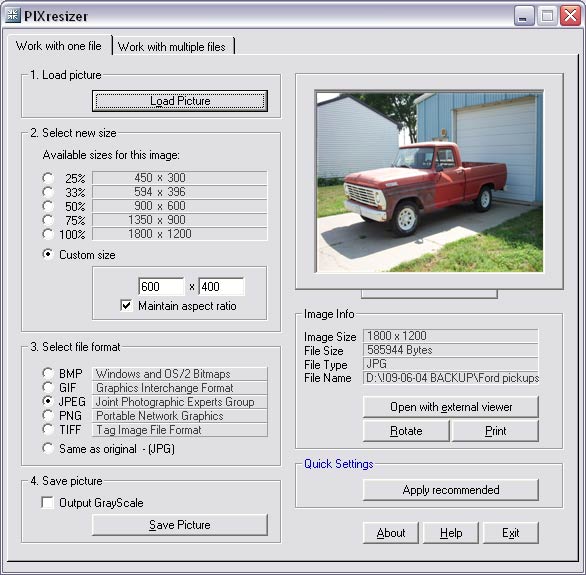Image resolution: width=586 pixels, height=575 pixels.
Task: Choose the GIF format radio button
Action: coord(48,387)
